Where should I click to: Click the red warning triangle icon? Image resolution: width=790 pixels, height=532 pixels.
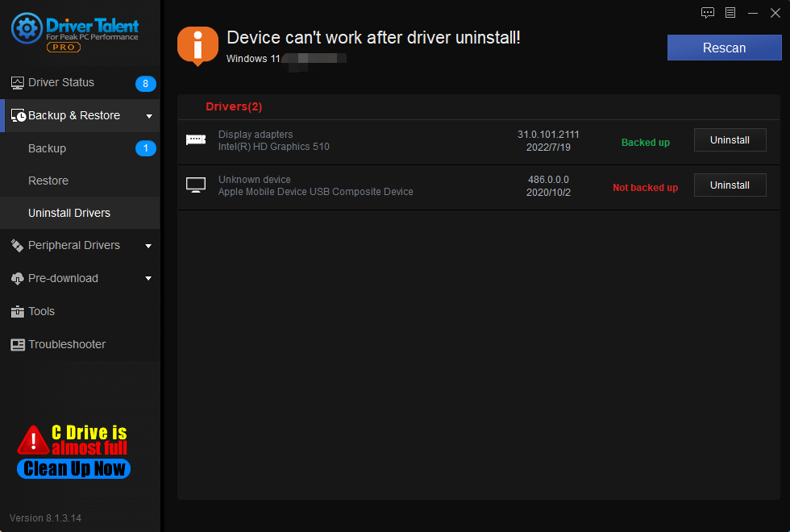33,440
